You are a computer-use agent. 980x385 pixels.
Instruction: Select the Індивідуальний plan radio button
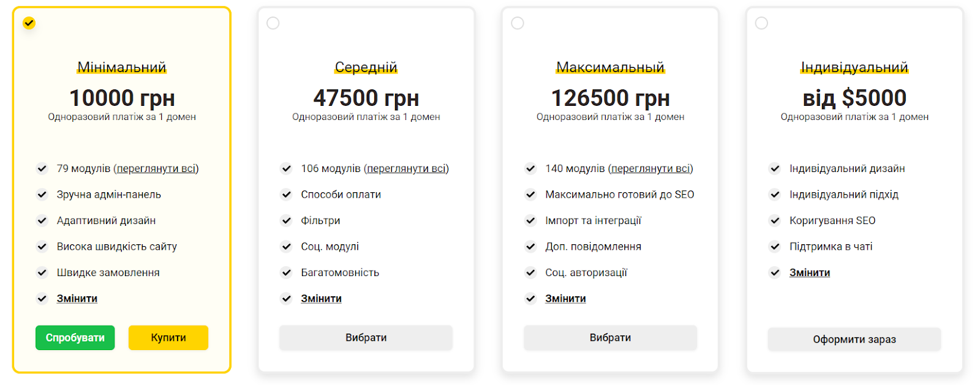point(761,23)
